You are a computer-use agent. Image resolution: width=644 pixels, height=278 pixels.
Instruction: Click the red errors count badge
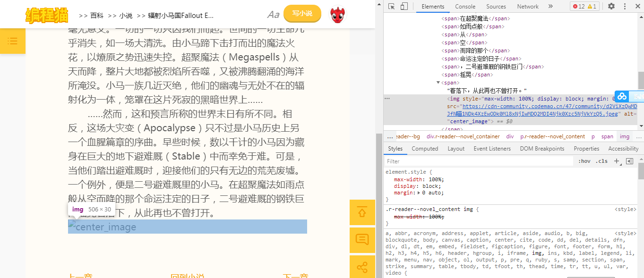click(578, 6)
